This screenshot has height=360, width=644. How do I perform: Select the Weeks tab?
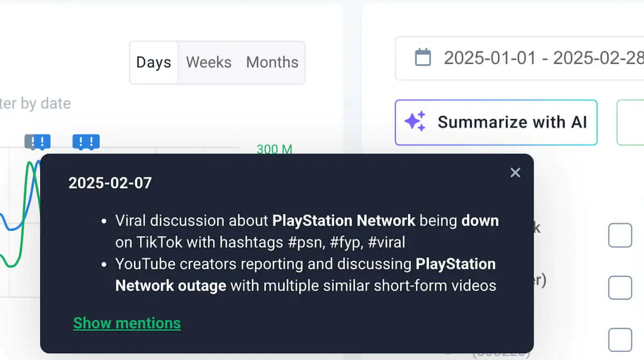click(x=209, y=62)
